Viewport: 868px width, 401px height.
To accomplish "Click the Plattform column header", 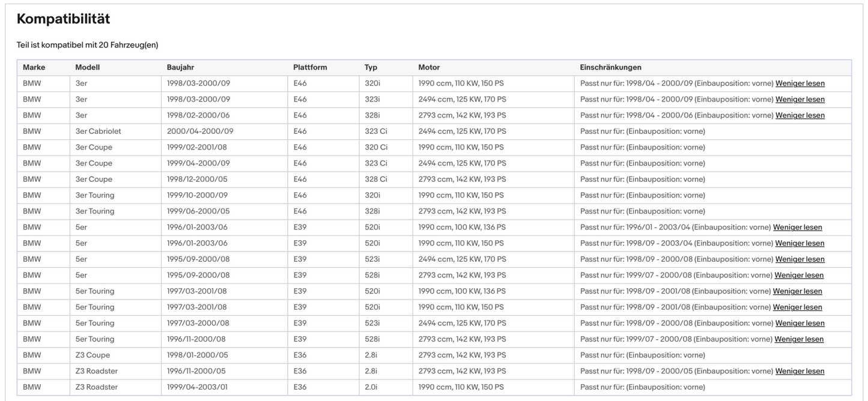I will [x=310, y=67].
